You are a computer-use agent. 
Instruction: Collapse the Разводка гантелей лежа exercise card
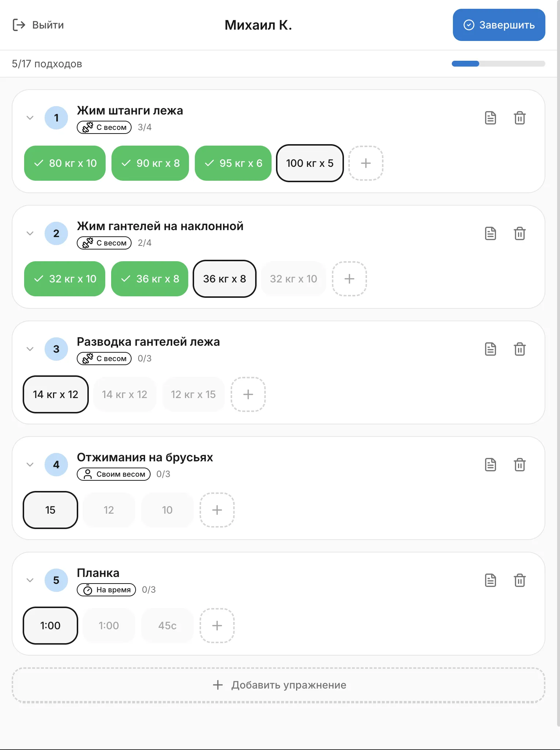point(30,349)
